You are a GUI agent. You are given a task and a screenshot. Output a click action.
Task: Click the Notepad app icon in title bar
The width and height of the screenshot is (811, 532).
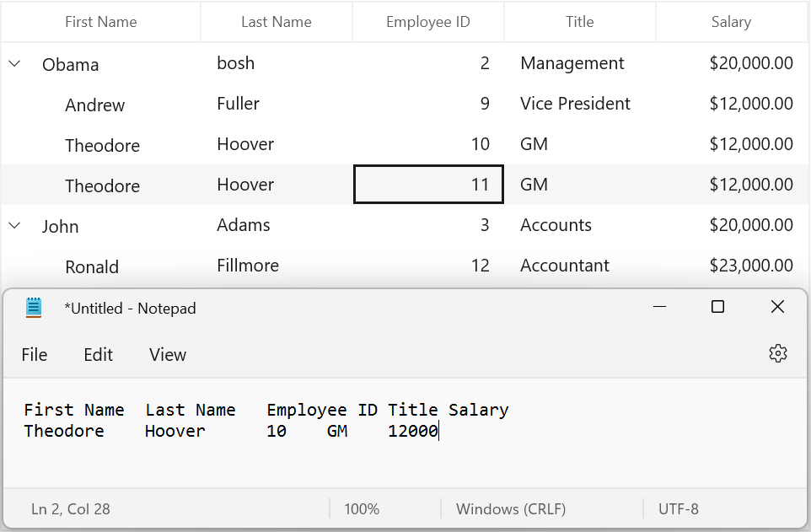34,308
